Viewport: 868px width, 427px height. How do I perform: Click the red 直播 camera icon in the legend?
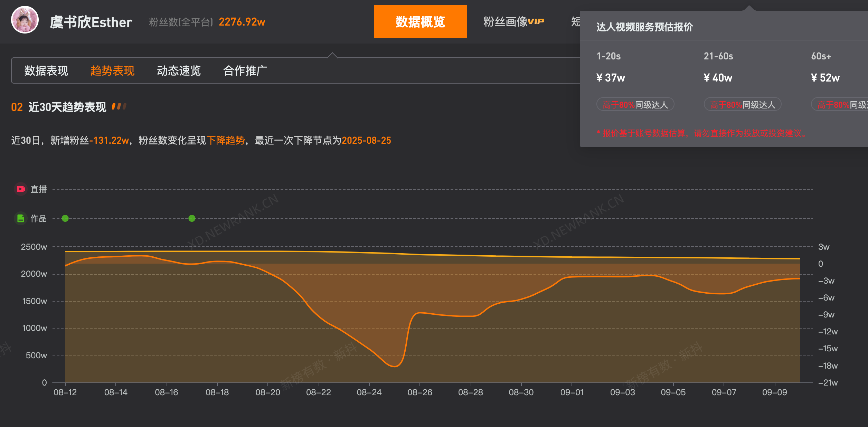coord(21,189)
